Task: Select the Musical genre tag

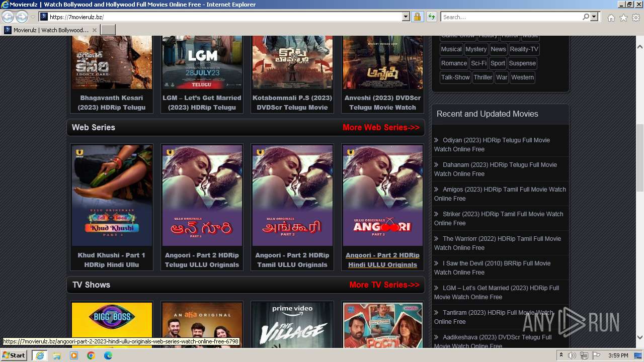Action: tap(451, 49)
